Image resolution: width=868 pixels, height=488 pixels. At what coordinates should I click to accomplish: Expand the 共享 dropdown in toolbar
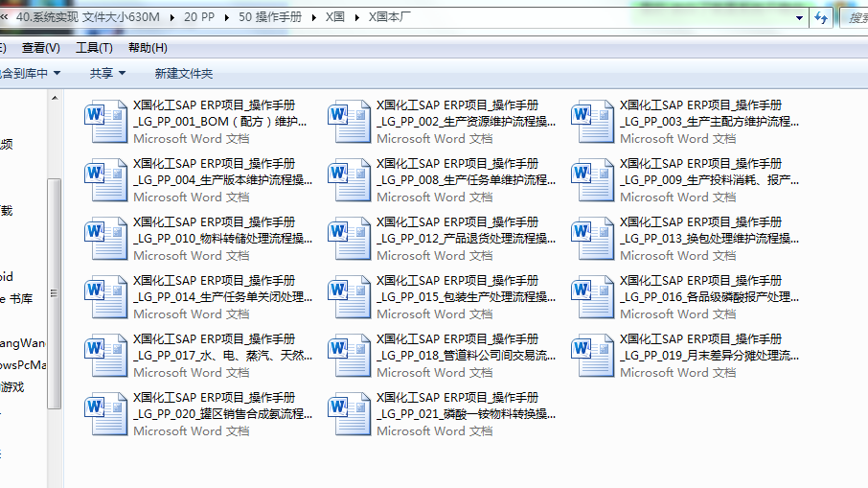click(107, 73)
